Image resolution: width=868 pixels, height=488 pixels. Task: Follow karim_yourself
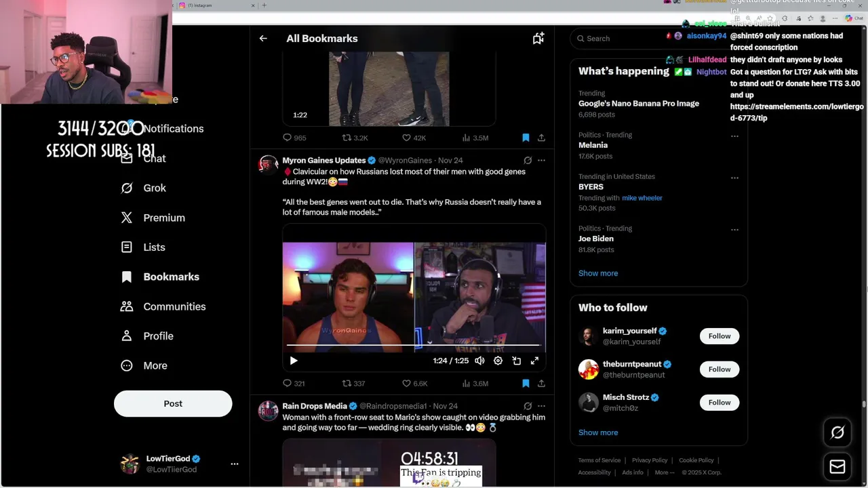[x=719, y=336]
